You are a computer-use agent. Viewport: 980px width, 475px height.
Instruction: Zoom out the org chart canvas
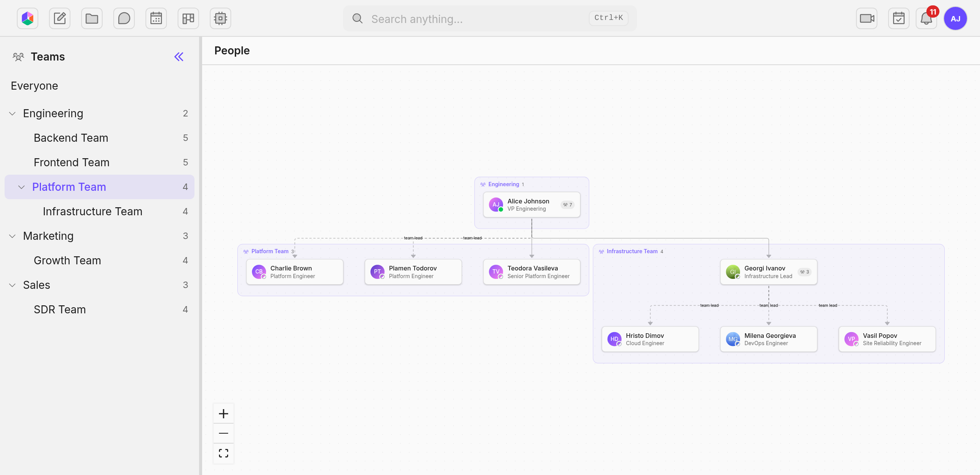pyautogui.click(x=224, y=433)
